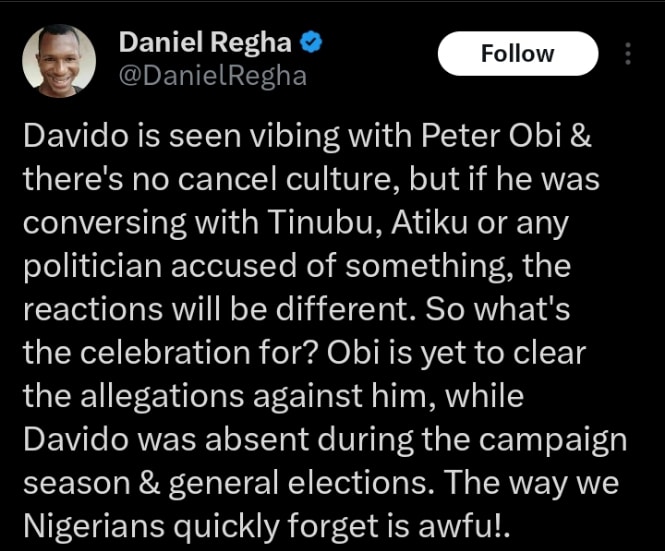Viewport: 665px width, 551px height.
Task: Click the Daniel Regha display name
Action: tap(205, 43)
